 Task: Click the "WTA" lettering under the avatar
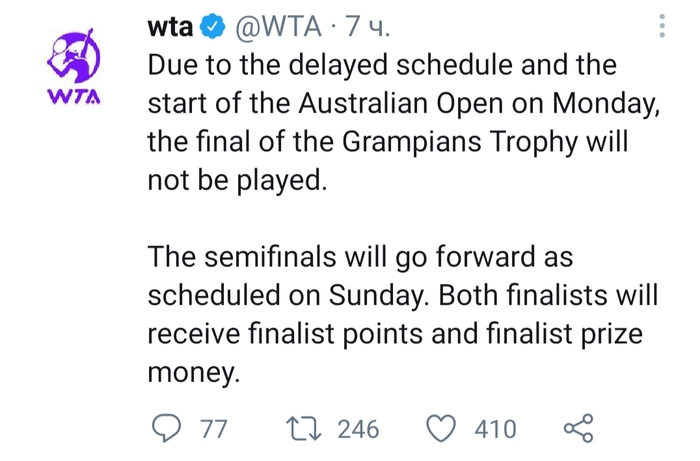pyautogui.click(x=76, y=99)
